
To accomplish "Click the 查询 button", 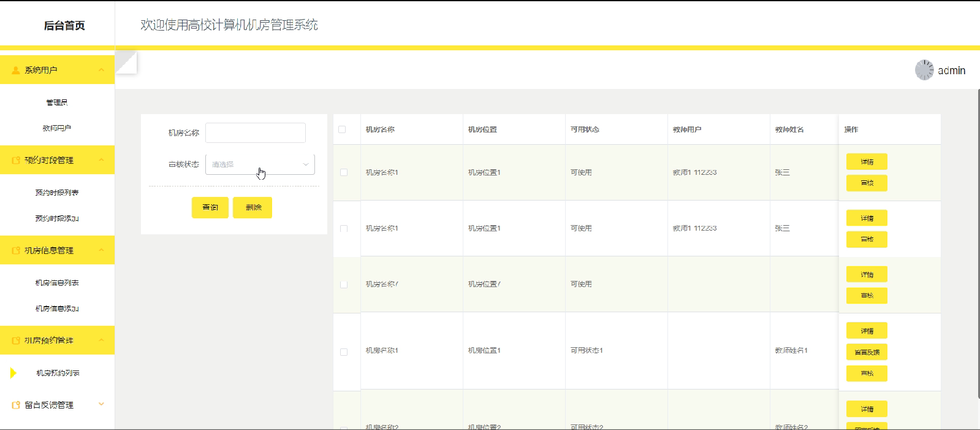I will tap(210, 207).
